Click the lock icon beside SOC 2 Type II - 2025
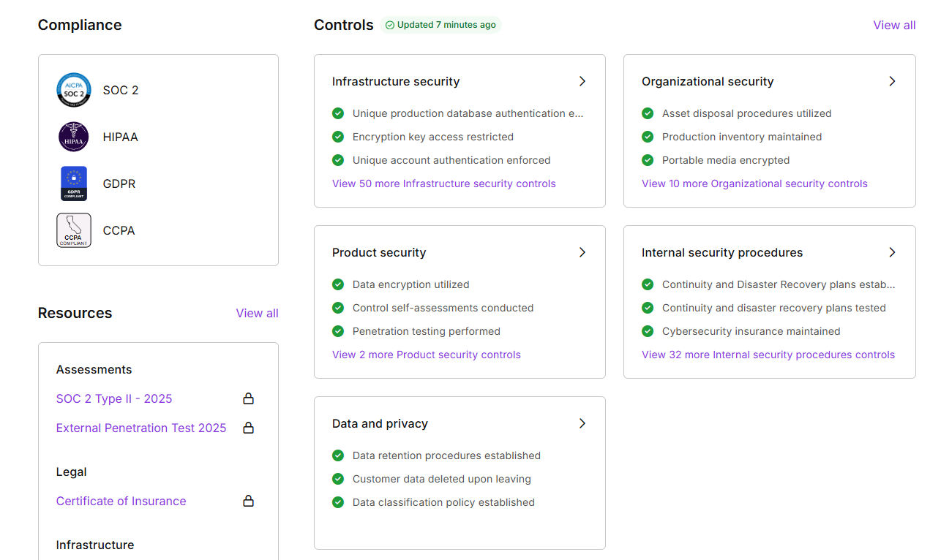 (x=248, y=398)
